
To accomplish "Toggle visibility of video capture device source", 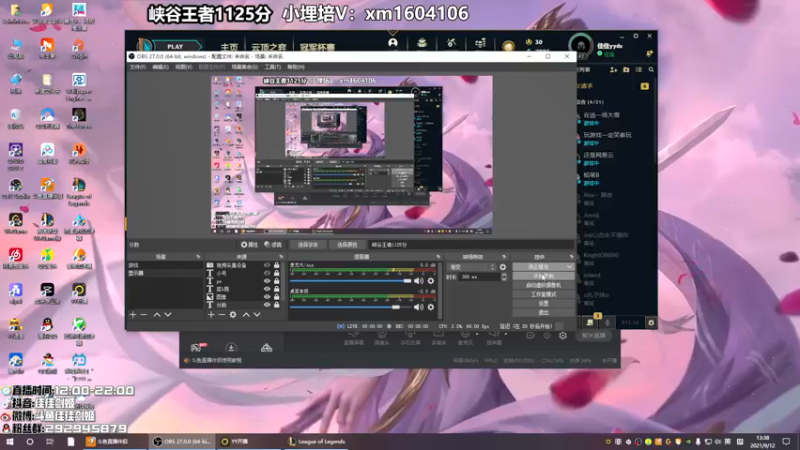I will [x=267, y=265].
